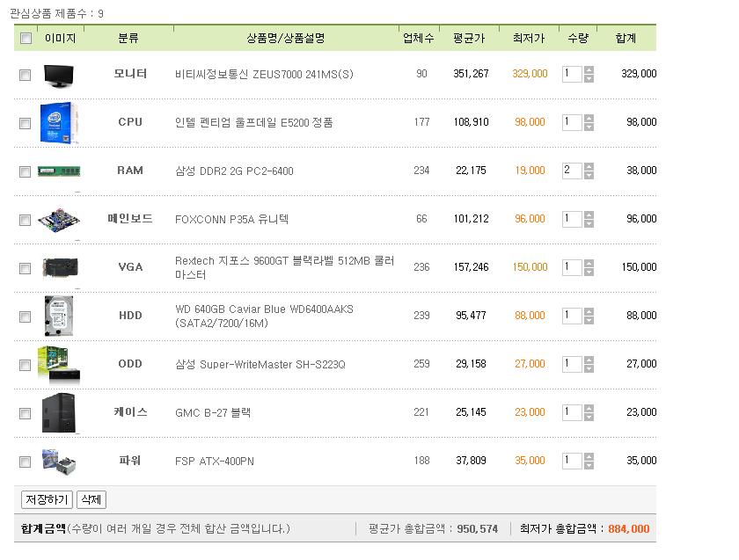Click the 삭제 delete button

[x=91, y=499]
